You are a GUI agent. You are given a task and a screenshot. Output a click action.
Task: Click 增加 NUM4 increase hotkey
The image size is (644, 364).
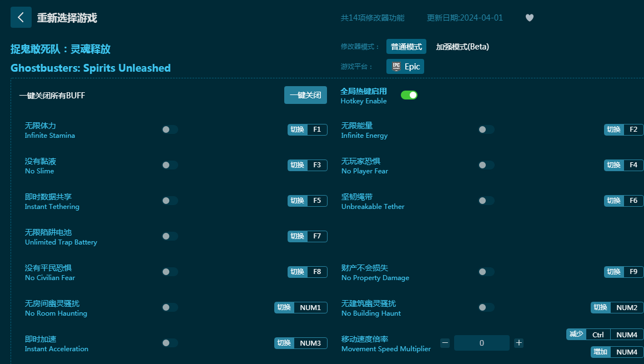tap(617, 352)
